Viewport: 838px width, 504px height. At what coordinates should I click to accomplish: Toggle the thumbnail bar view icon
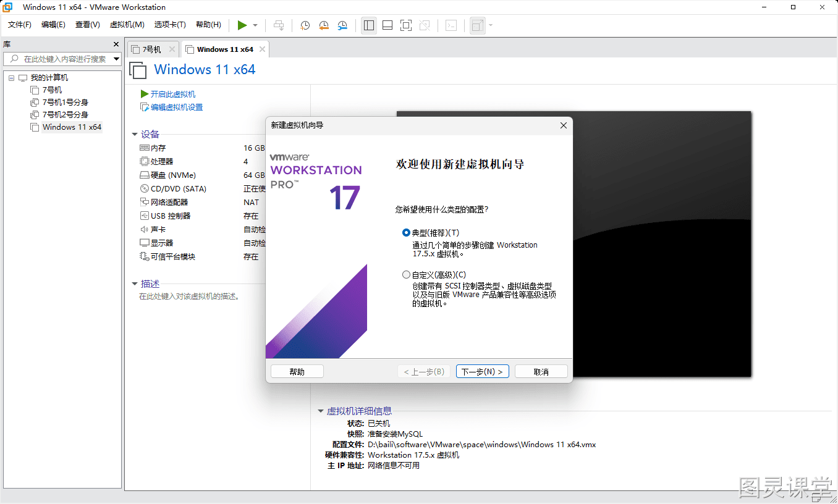click(387, 25)
